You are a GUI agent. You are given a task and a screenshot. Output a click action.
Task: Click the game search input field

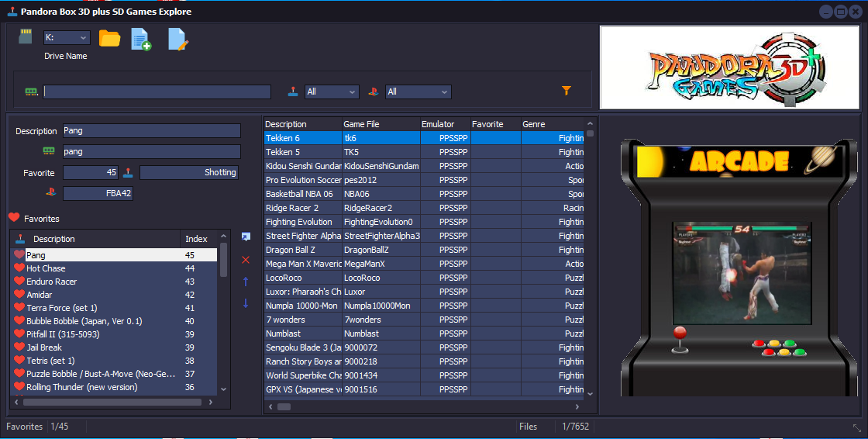point(157,92)
